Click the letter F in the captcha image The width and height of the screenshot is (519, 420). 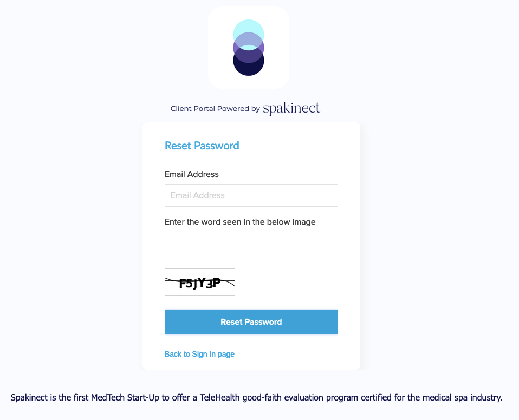(183, 284)
